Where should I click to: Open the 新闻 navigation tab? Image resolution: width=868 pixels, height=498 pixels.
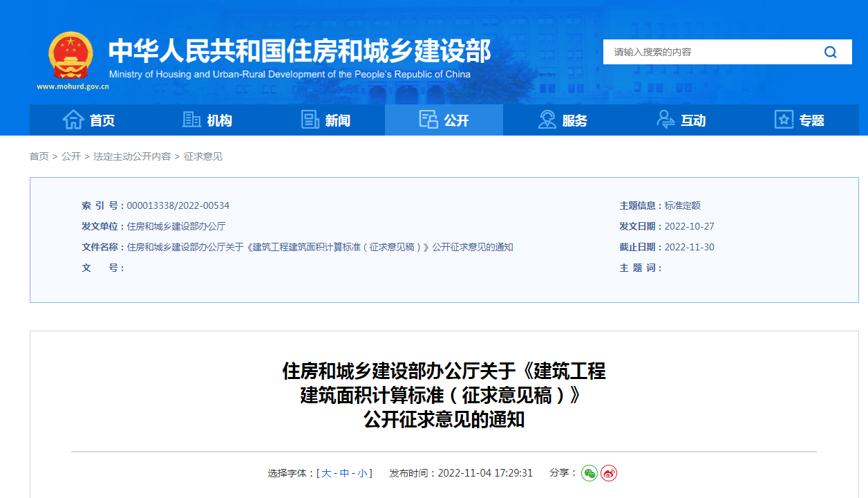tap(325, 120)
